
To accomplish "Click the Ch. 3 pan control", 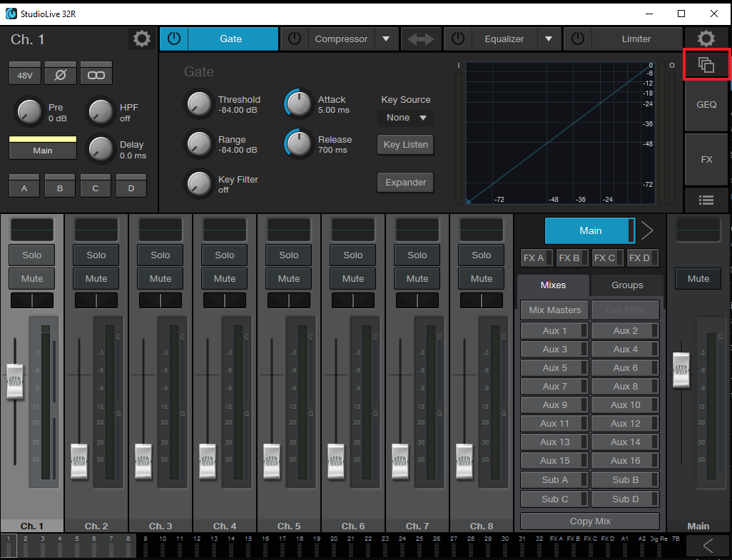I will 160,300.
